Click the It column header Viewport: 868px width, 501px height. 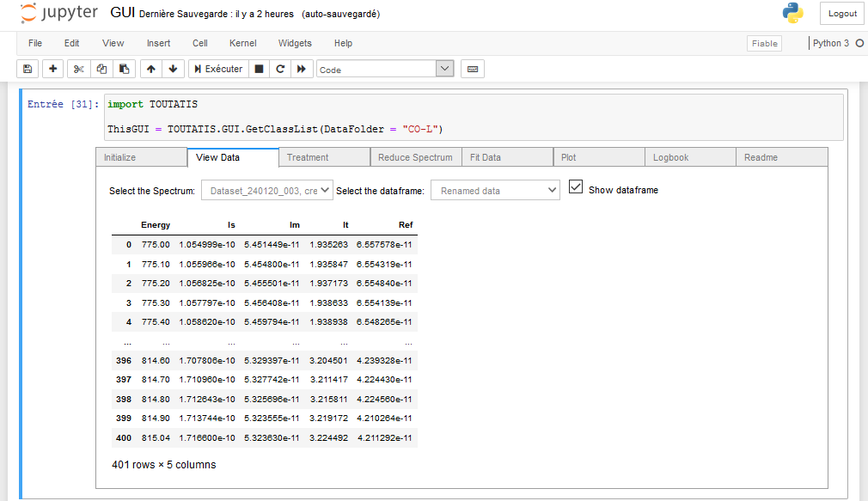(x=345, y=225)
